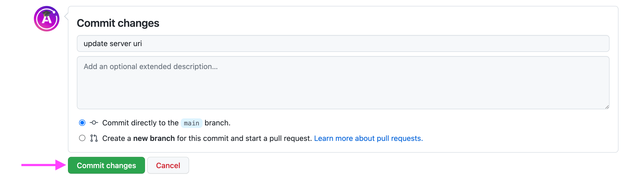Click the bold 'new branch' text
This screenshot has height=190, width=644.
(154, 138)
